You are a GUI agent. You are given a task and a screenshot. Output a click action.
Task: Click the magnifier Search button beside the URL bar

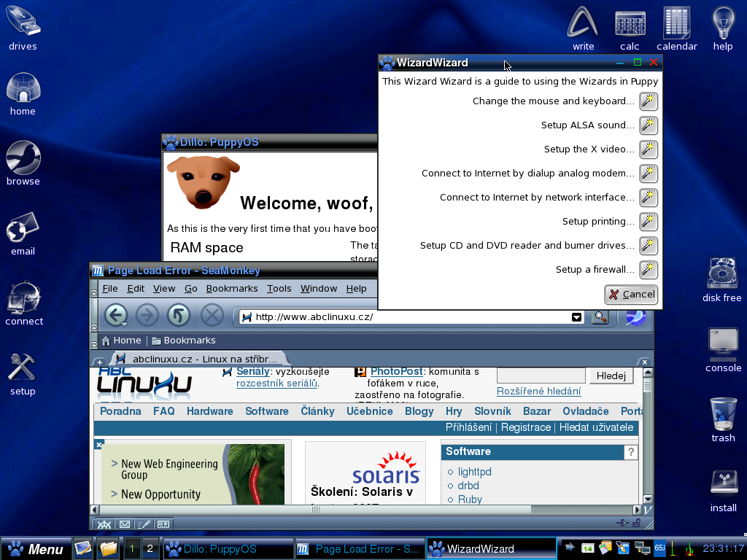pos(600,316)
